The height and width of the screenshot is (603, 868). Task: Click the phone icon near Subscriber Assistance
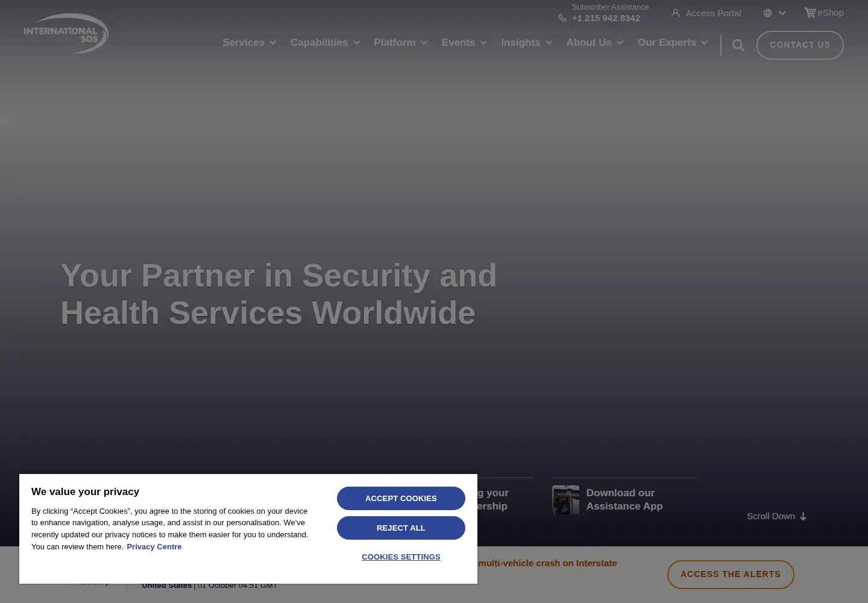coord(562,18)
